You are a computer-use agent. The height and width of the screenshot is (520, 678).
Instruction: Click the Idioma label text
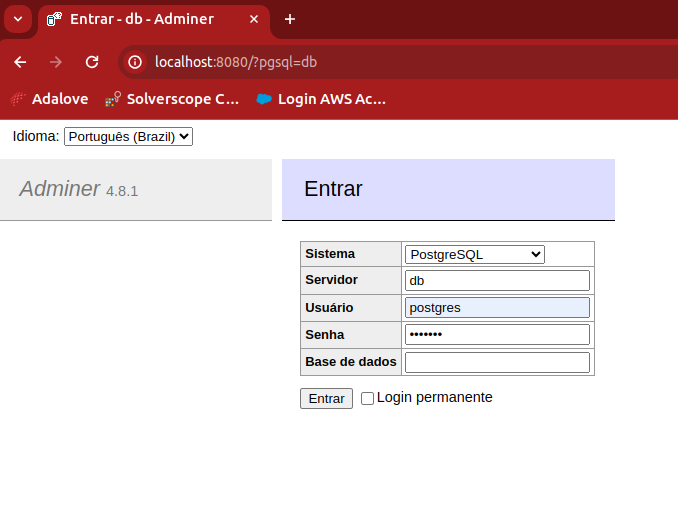coord(36,136)
